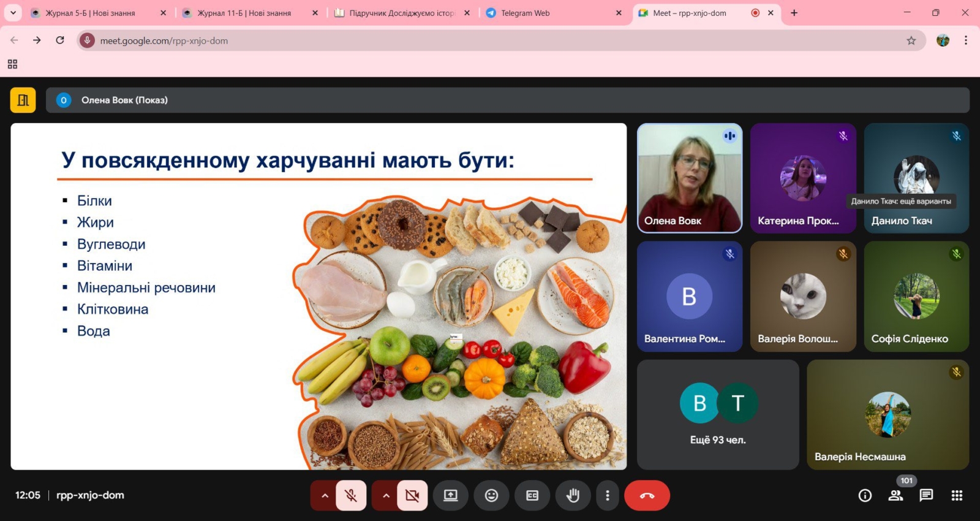
Task: Click the "Ещё 93 чел." tile
Action: pos(718,414)
